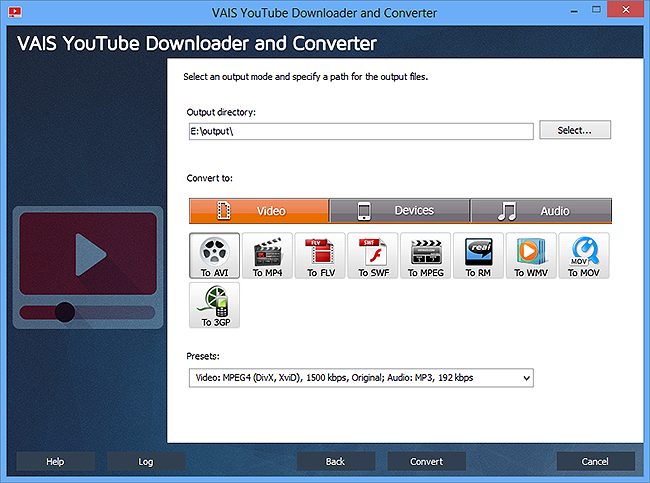The image size is (650, 483).
Task: Close the VAIS Downloader window
Action: [626, 9]
